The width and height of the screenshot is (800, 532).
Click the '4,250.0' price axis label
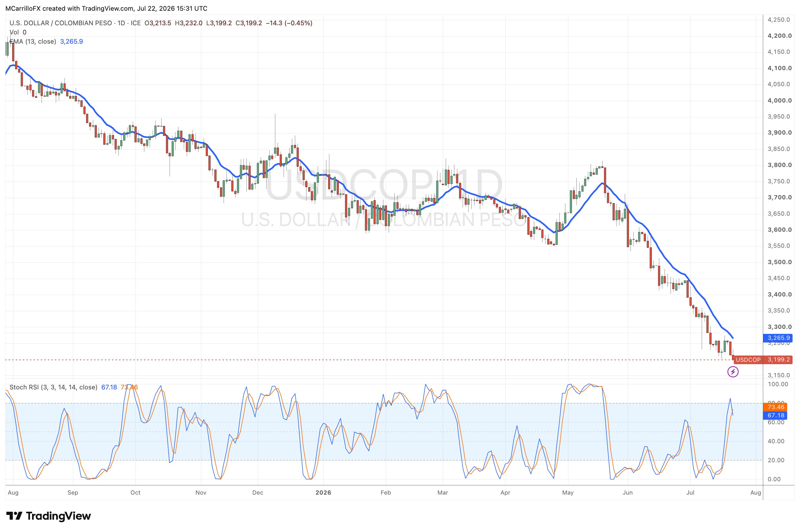[x=779, y=20]
